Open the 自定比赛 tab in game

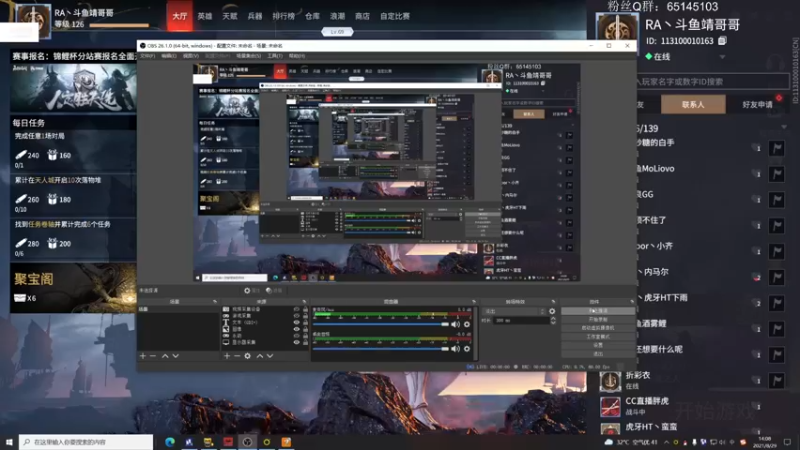coord(395,16)
